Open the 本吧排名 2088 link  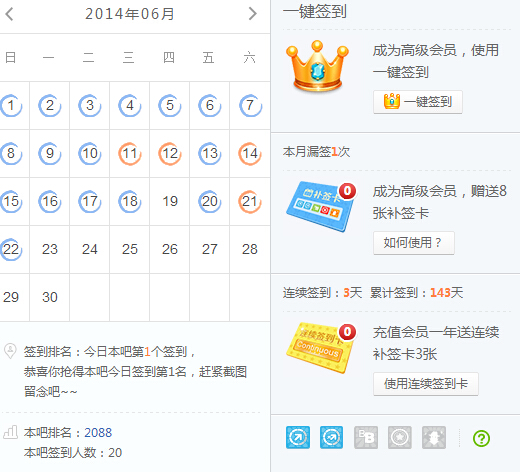pos(98,432)
